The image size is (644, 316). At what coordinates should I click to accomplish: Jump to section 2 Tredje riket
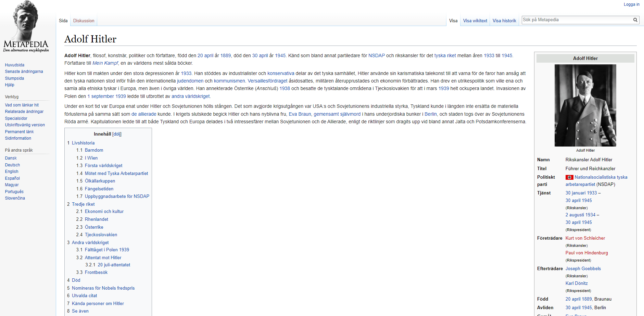(81, 204)
